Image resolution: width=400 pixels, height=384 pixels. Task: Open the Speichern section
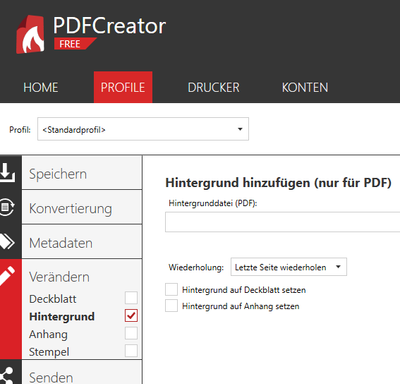[82, 173]
